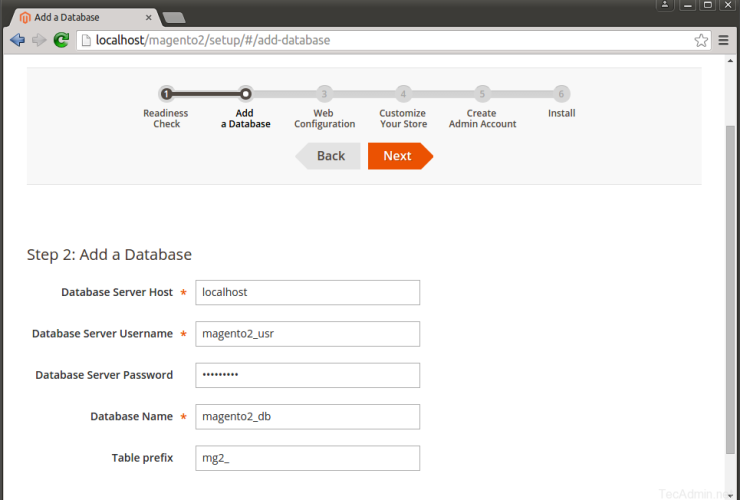Screen dimensions: 740x500
Task: Open a new browser tab
Action: pyautogui.click(x=174, y=17)
